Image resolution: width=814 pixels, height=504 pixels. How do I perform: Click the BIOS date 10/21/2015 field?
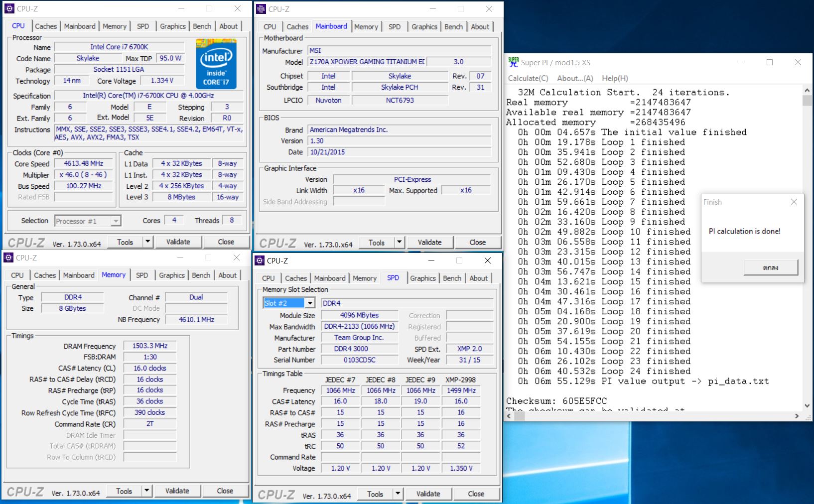[x=400, y=152]
